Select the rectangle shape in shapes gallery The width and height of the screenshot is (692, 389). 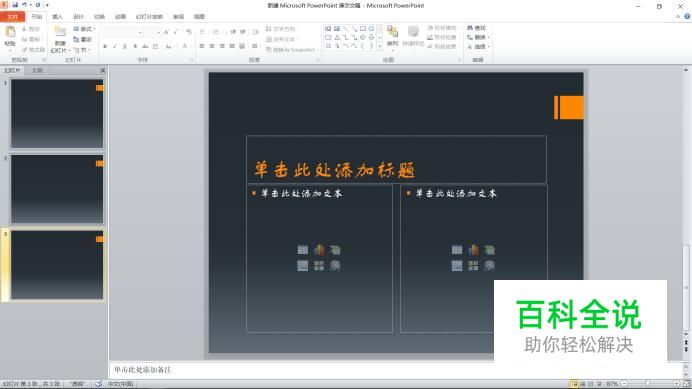(x=362, y=29)
